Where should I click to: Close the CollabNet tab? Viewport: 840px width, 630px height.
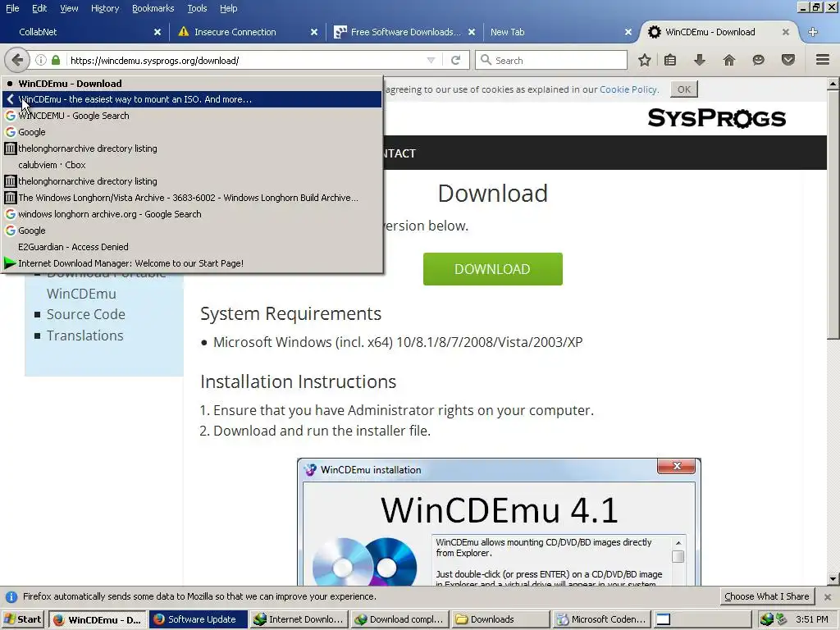pyautogui.click(x=157, y=32)
